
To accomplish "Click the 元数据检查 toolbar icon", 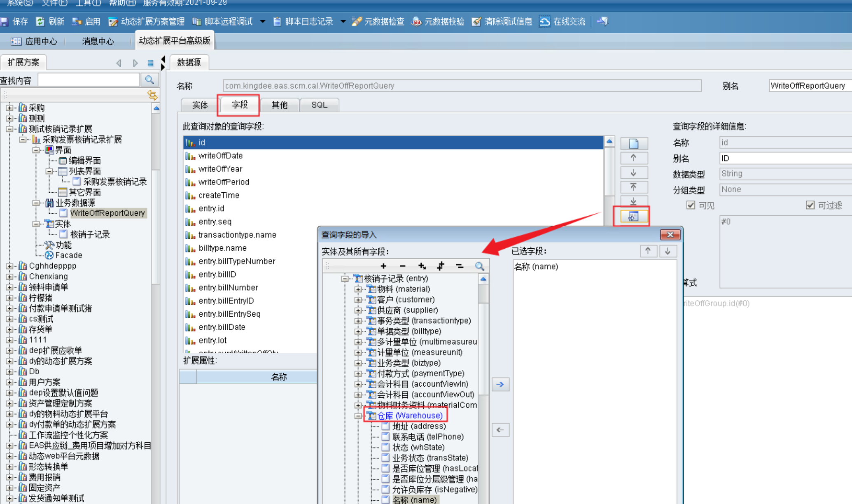I will coord(357,21).
